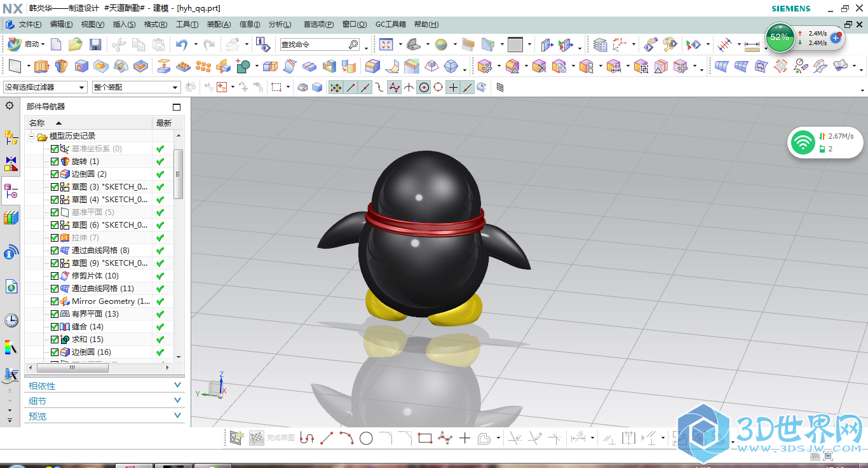
Task: Click the Measure Distance ruler icon
Action: [752, 45]
